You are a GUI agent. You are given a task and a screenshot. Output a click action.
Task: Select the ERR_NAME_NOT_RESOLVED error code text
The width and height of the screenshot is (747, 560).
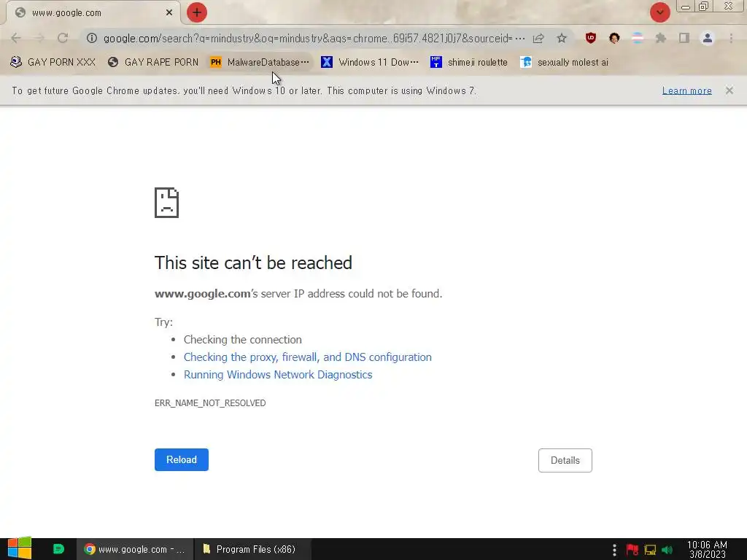210,402
